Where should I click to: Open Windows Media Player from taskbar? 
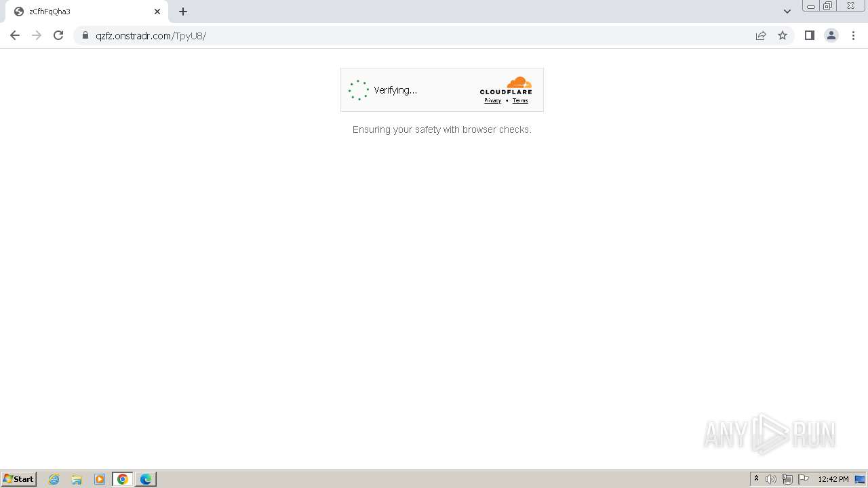pos(100,479)
